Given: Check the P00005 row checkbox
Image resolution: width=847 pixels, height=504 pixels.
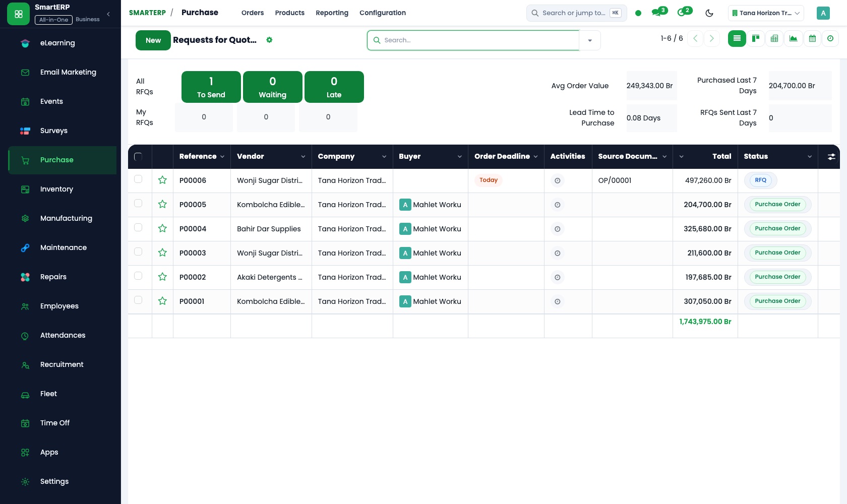Looking at the screenshot, I should tap(138, 203).
